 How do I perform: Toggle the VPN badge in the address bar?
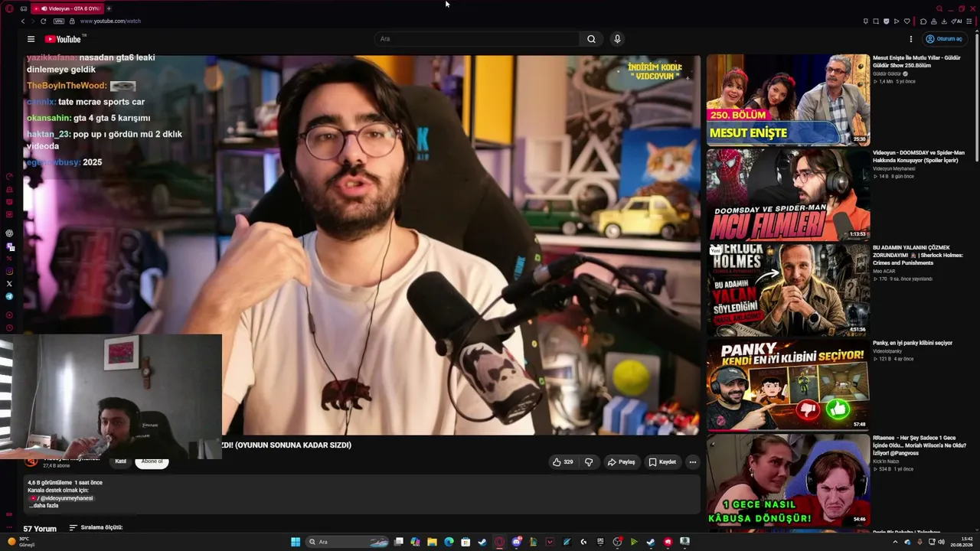click(x=59, y=21)
